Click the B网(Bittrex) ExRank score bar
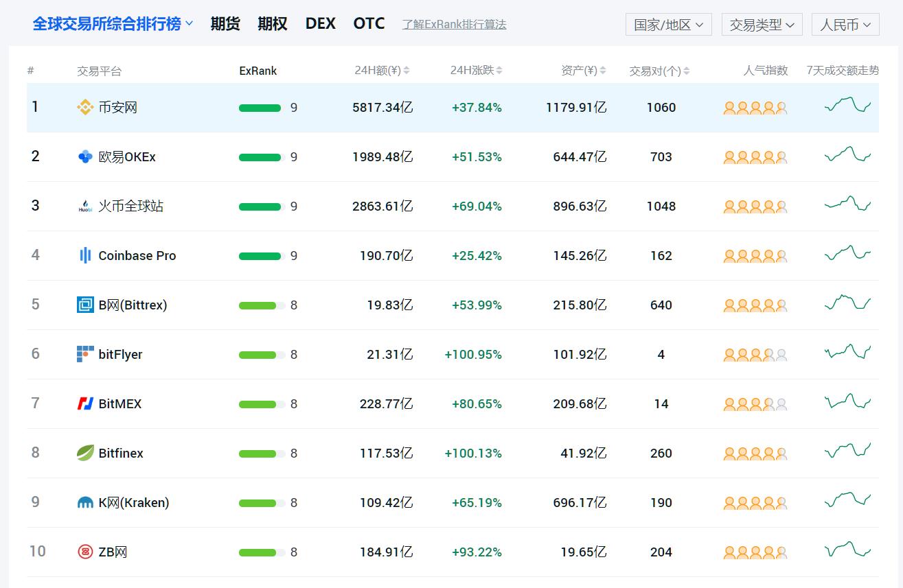The width and height of the screenshot is (903, 588). point(262,305)
